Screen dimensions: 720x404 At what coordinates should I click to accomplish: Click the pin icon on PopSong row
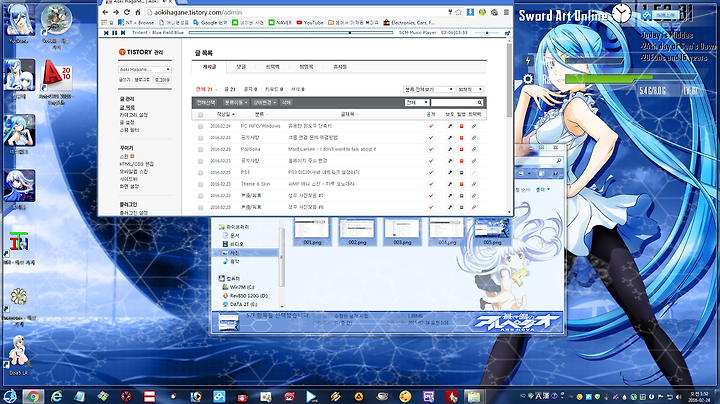click(x=450, y=149)
